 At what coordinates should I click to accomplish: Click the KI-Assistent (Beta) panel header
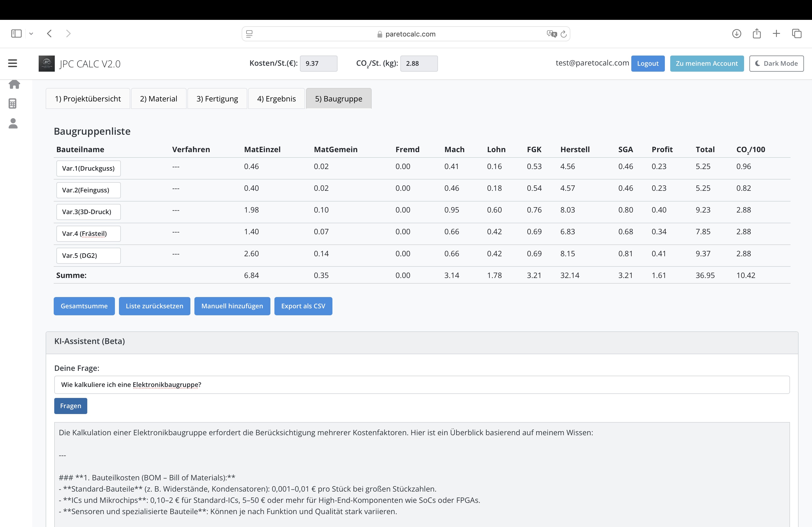point(422,343)
